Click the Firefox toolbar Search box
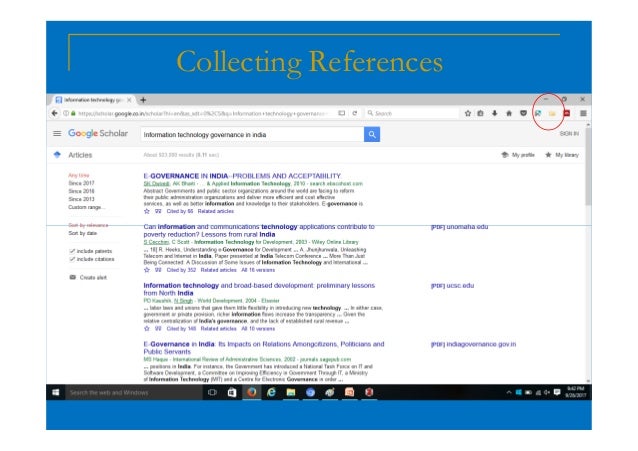Screen dimensions: 638x451 pyautogui.click(x=411, y=113)
